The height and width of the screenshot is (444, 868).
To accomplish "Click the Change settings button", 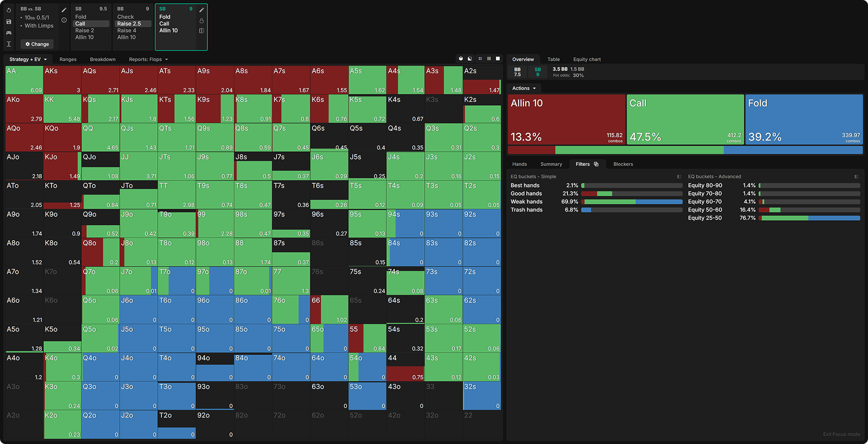I will coord(37,44).
